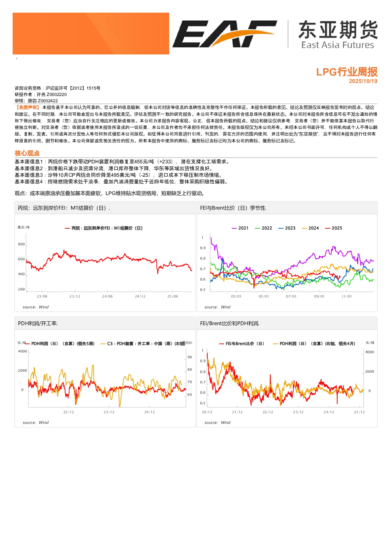Click the report date 2025/10/19
Viewport: 392px width, 550px height.
point(363,81)
